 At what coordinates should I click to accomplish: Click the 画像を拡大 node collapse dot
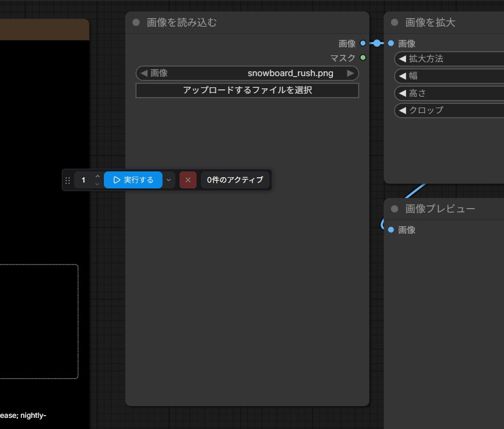click(394, 22)
